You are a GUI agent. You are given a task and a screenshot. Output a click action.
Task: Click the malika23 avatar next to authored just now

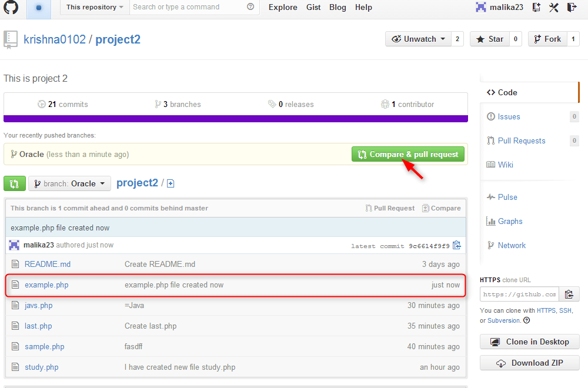14,245
